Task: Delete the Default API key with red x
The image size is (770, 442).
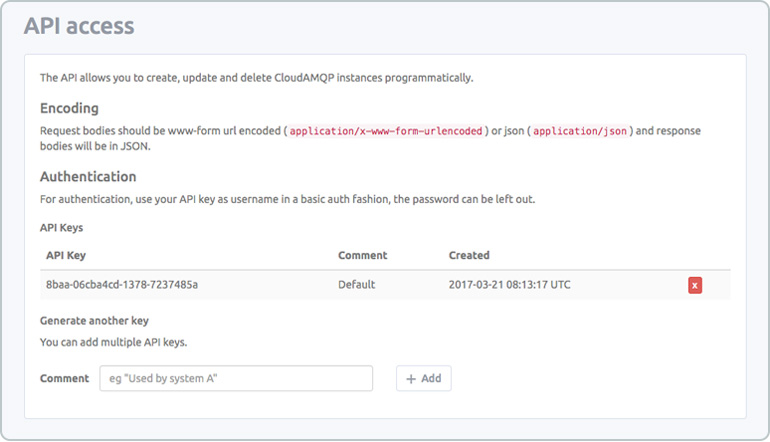Action: 694,285
